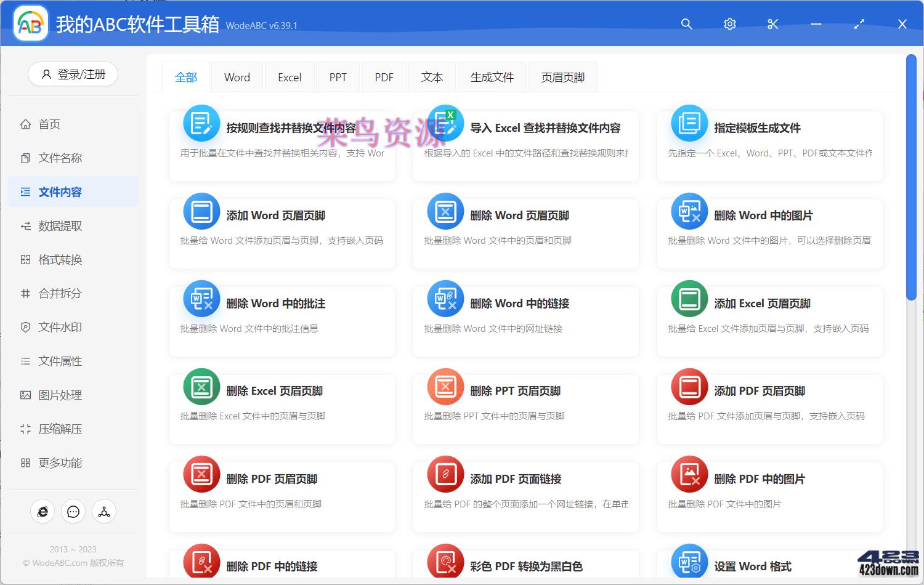This screenshot has height=585, width=924.
Task: Click the 登录/注册 button
Action: (73, 74)
